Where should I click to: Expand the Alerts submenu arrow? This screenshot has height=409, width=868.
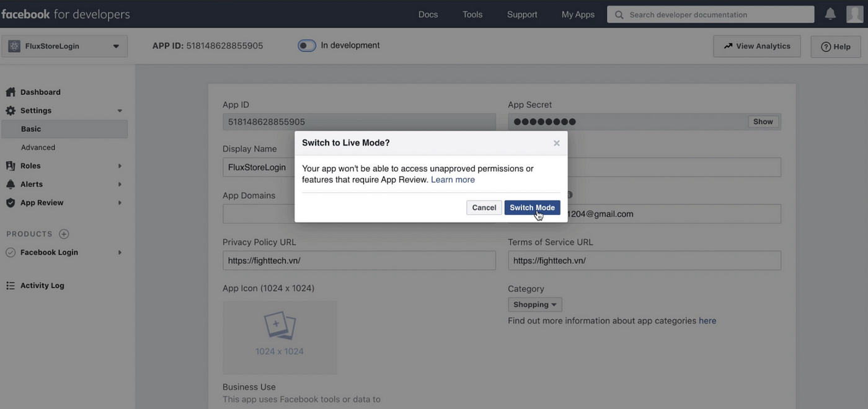pos(120,185)
